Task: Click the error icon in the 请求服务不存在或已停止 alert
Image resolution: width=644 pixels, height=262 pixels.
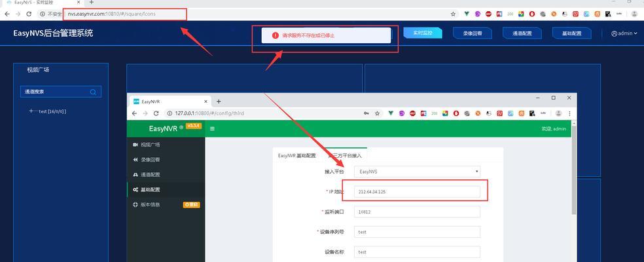Action: (275, 35)
